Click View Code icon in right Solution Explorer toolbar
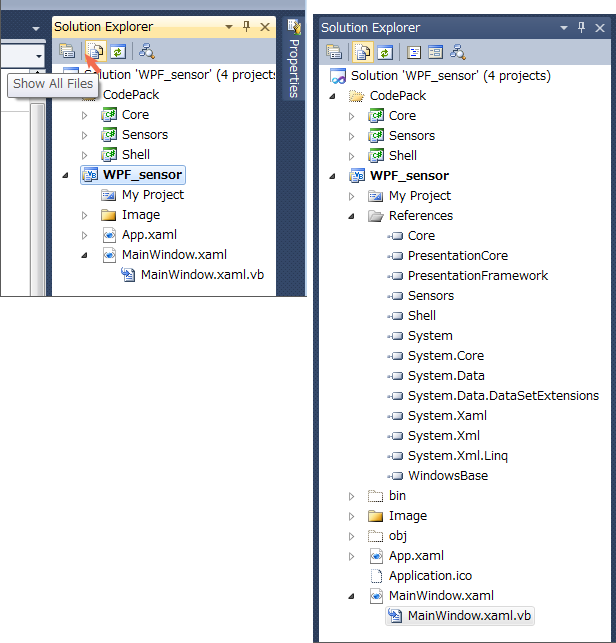 (x=414, y=52)
